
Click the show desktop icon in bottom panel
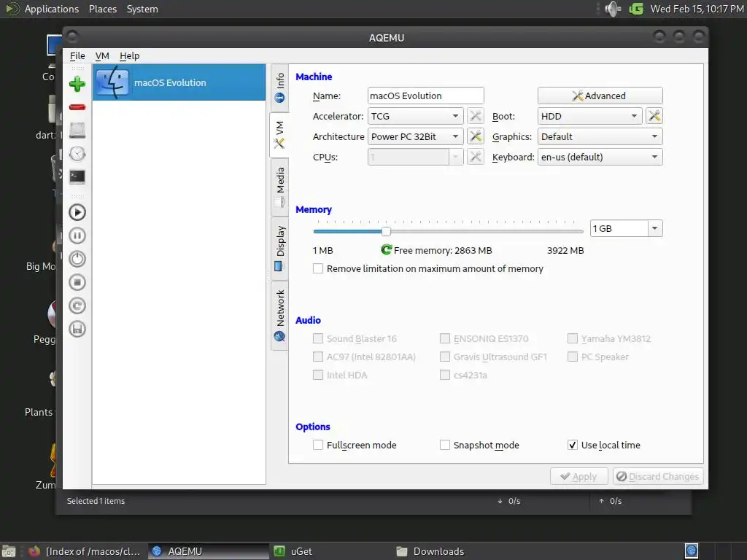click(9, 551)
